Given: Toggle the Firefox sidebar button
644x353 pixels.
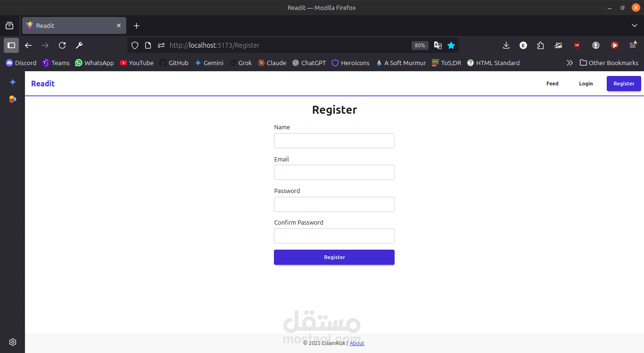Looking at the screenshot, I should click(x=11, y=45).
